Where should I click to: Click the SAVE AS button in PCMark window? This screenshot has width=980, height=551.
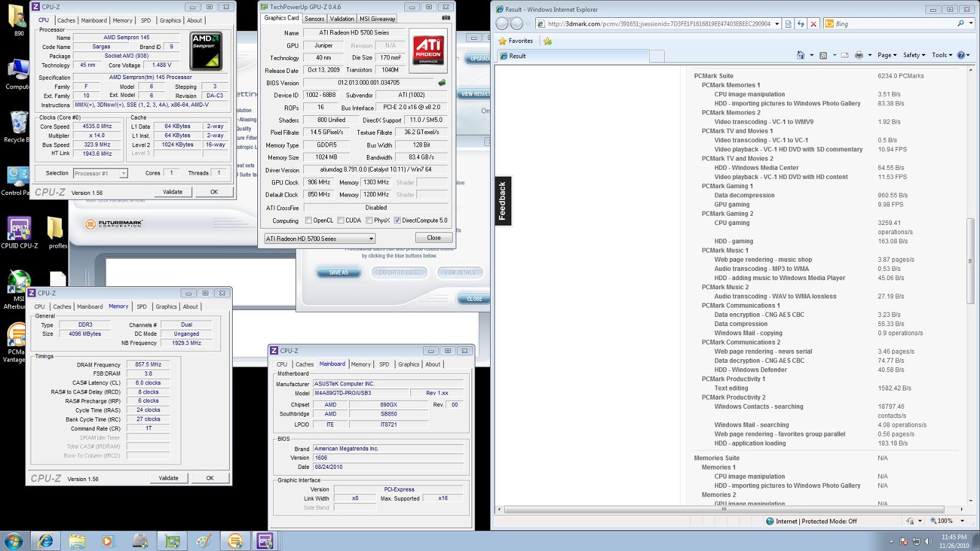point(339,273)
